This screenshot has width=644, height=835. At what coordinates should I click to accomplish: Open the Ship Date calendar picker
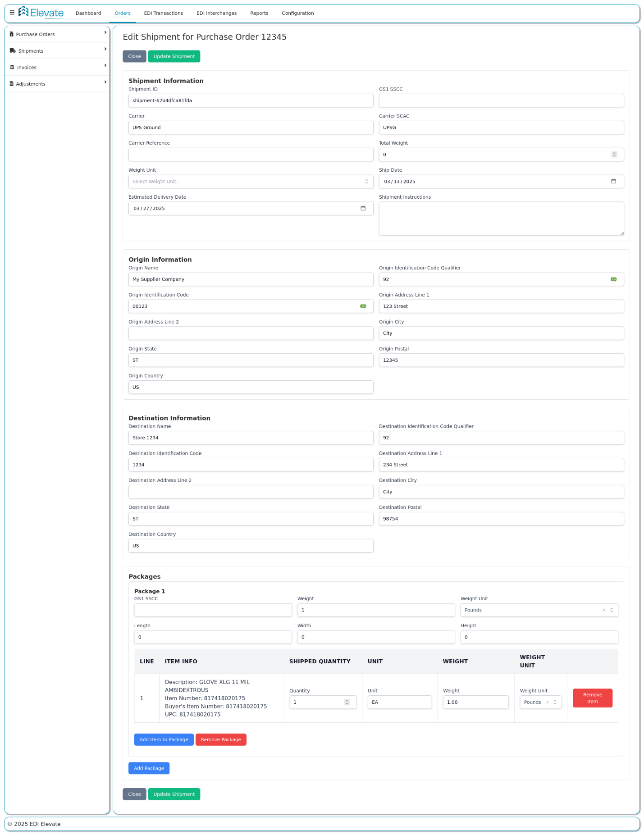point(613,181)
